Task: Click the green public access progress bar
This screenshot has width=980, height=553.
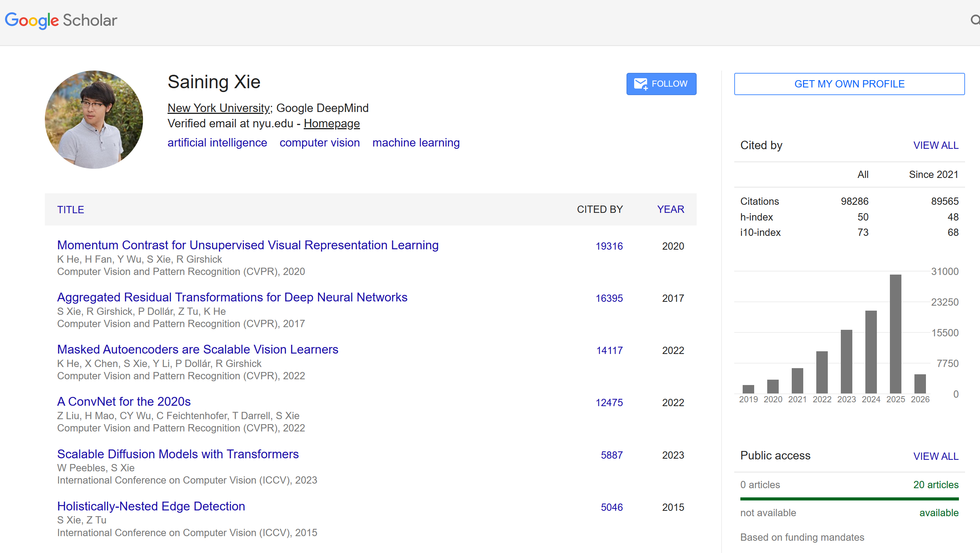Action: [849, 499]
